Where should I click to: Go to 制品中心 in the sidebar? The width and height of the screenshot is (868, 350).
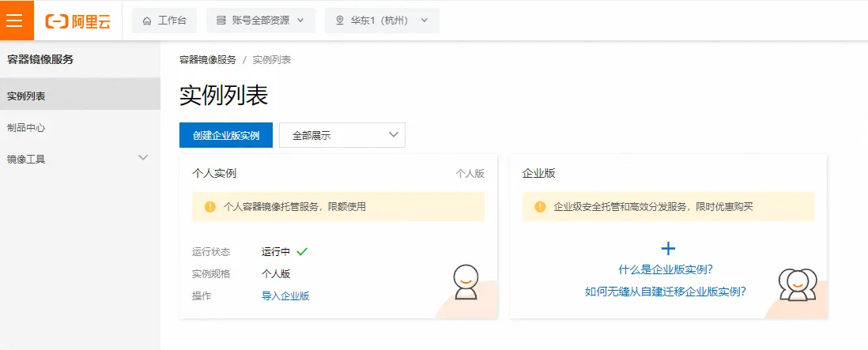pos(26,127)
